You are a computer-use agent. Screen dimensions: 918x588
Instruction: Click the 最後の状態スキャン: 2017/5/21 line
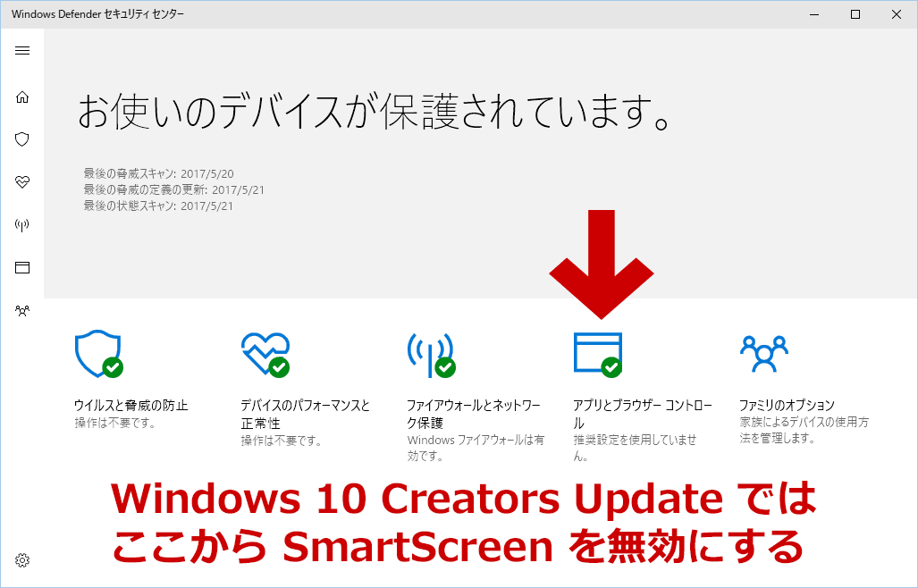(158, 206)
